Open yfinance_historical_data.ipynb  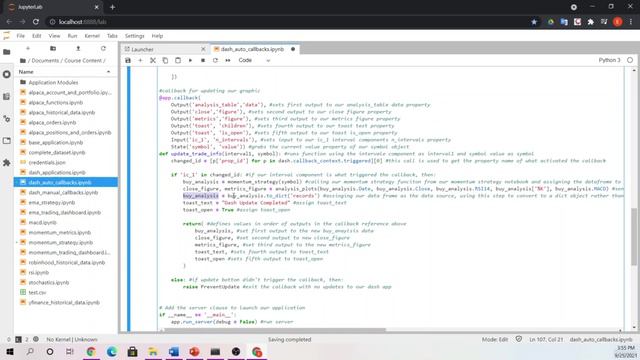pos(64,302)
